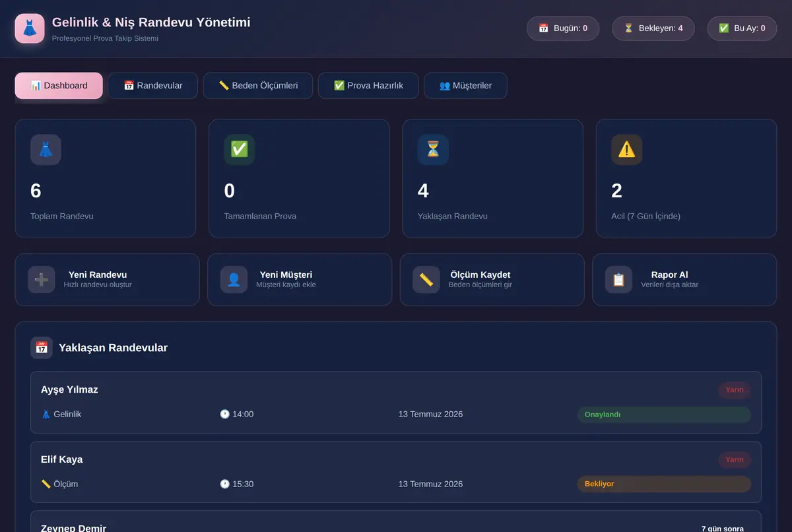The image size is (792, 532).
Task: Click the Yarın tag on Elif Kaya row
Action: click(735, 459)
